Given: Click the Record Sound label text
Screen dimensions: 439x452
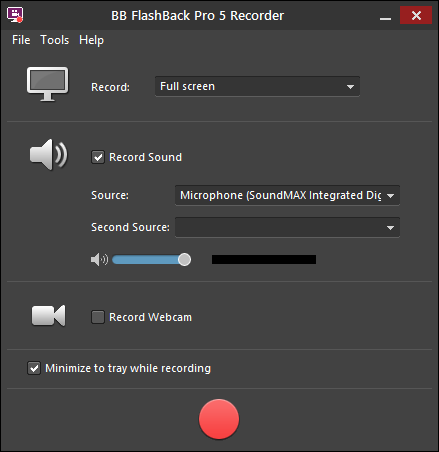Looking at the screenshot, I should (146, 157).
